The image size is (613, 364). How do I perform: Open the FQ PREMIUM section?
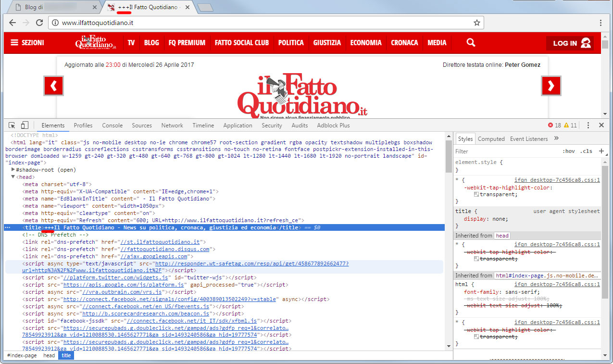(187, 43)
